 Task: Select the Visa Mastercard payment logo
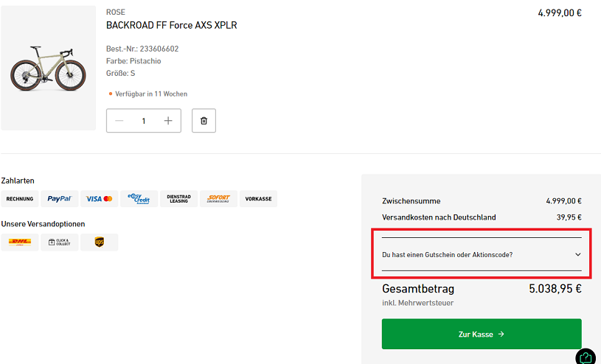pos(99,199)
